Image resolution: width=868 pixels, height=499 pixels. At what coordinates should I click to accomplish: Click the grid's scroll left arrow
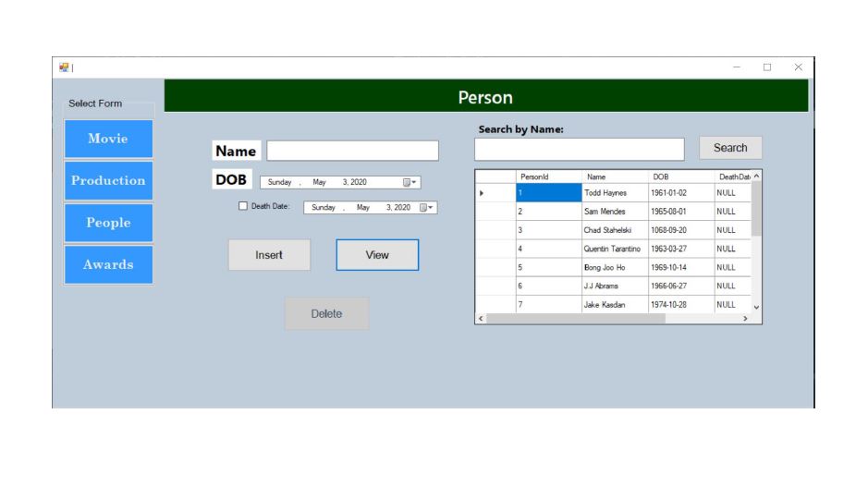pos(481,318)
